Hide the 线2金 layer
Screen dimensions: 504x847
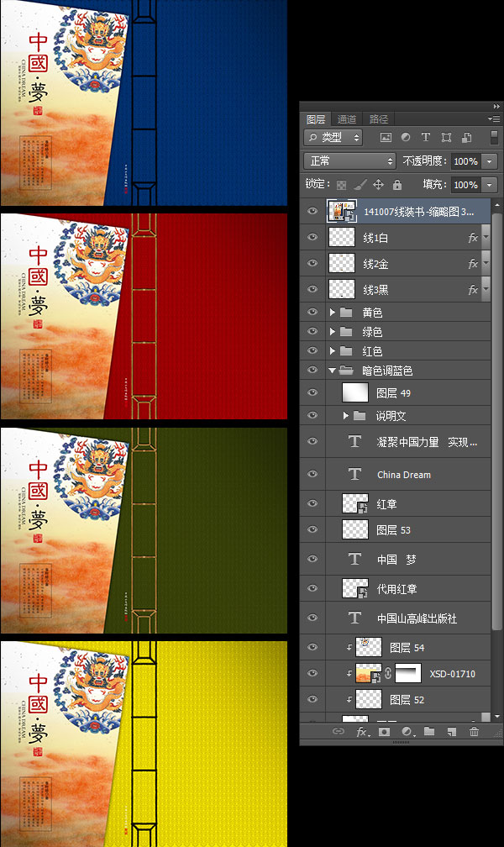(312, 263)
